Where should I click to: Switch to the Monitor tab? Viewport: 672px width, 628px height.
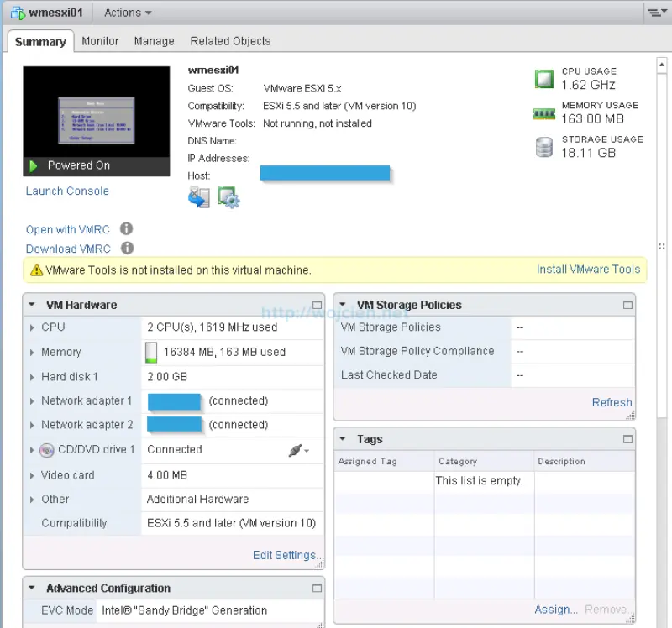tap(100, 40)
